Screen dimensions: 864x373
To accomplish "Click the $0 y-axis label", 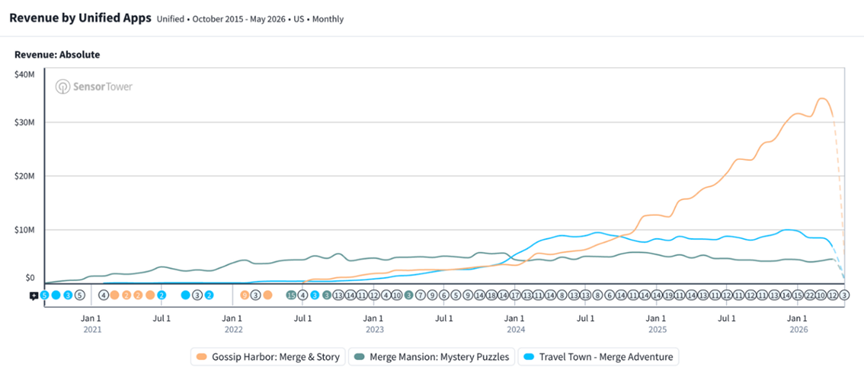I will 29,278.
